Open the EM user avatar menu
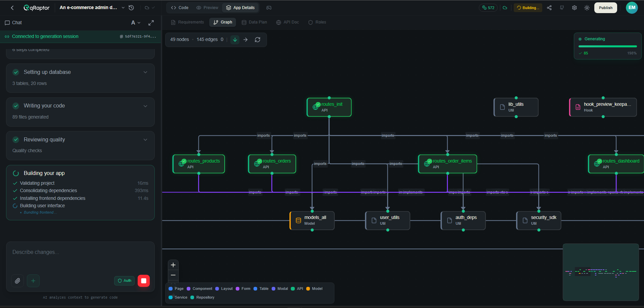644x308 pixels. [632, 8]
